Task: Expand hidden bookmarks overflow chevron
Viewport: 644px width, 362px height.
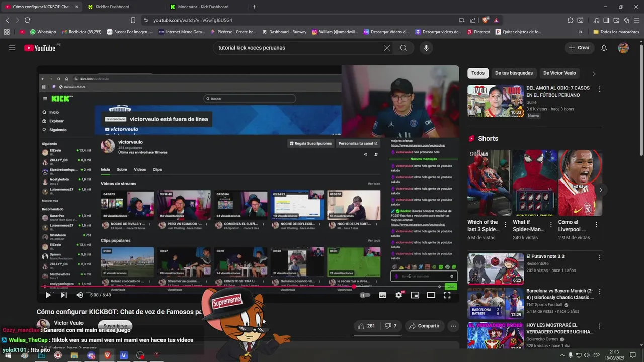Action: pyautogui.click(x=580, y=32)
